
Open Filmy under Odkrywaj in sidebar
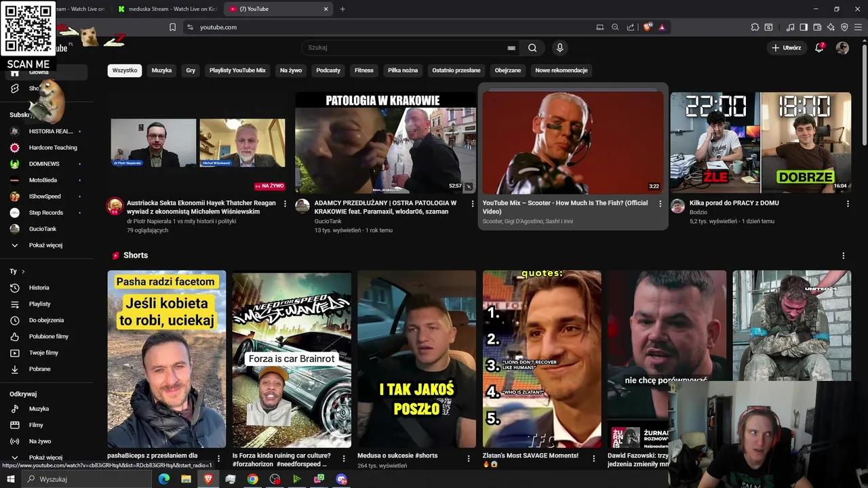tap(47, 425)
